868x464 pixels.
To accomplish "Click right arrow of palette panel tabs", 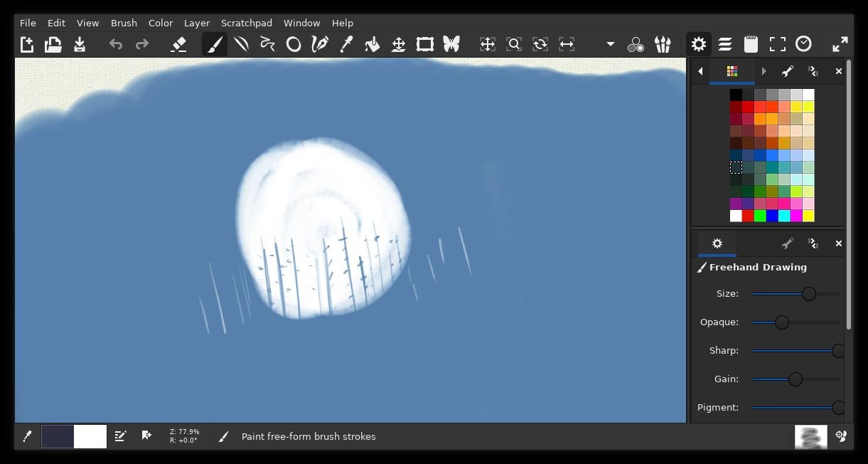I will [763, 71].
